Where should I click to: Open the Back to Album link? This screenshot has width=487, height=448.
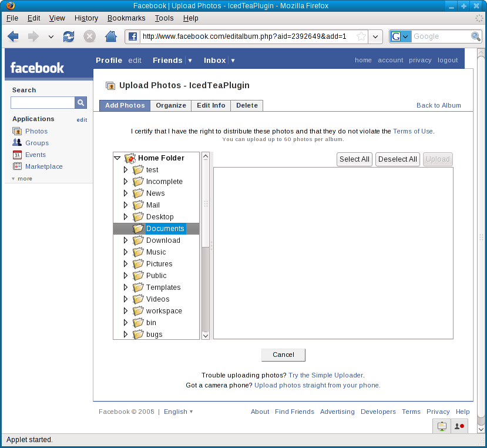(439, 105)
